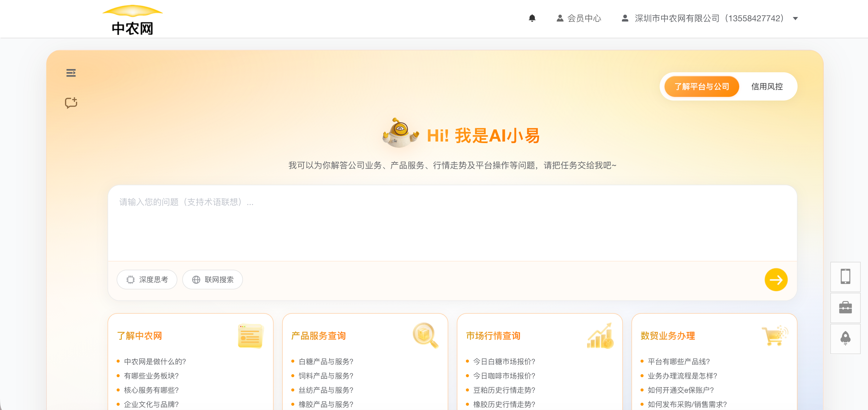The height and width of the screenshot is (410, 868).
Task: Click the 了解中农网 document icon
Action: [250, 336]
